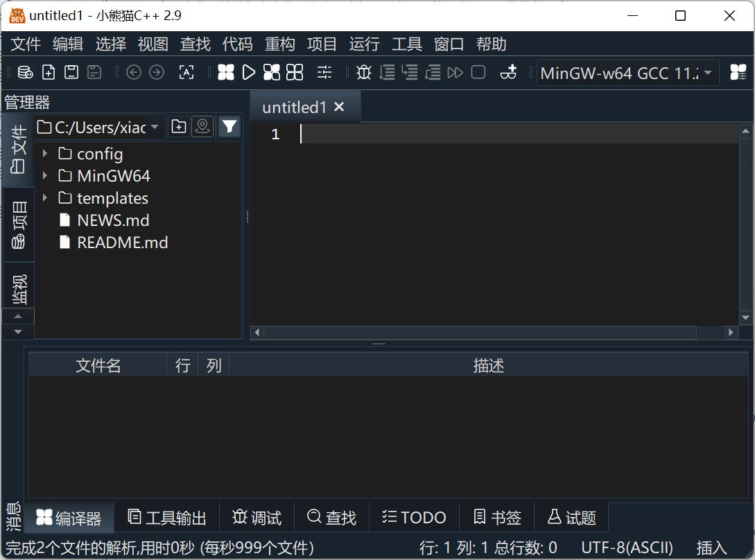
Task: Open the folder path dropdown
Action: pyautogui.click(x=155, y=126)
